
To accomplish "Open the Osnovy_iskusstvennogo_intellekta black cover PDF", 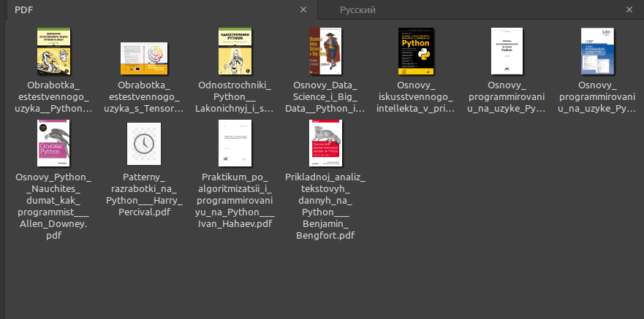I will tap(415, 52).
